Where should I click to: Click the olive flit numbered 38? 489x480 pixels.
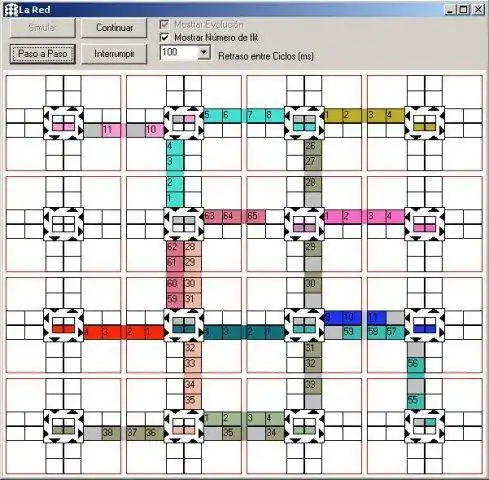coord(111,433)
